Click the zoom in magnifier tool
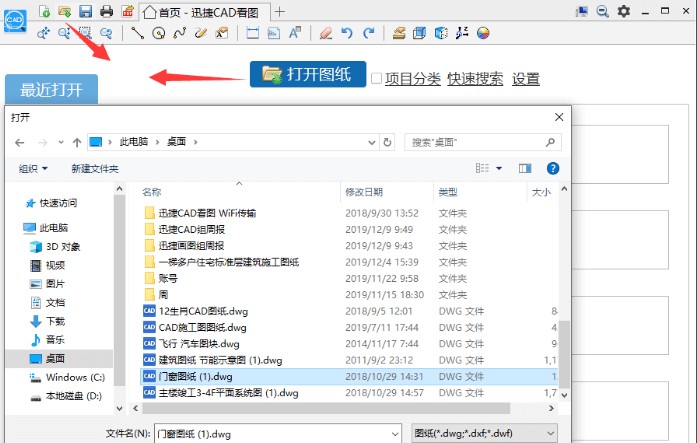This screenshot has width=697, height=443. [x=64, y=33]
